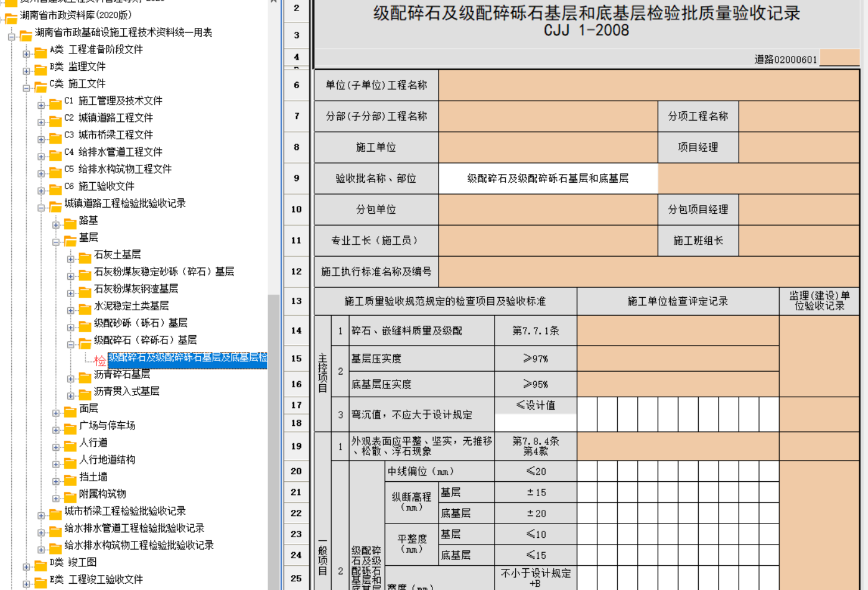Click the ≤设计值 cell

pos(536,405)
